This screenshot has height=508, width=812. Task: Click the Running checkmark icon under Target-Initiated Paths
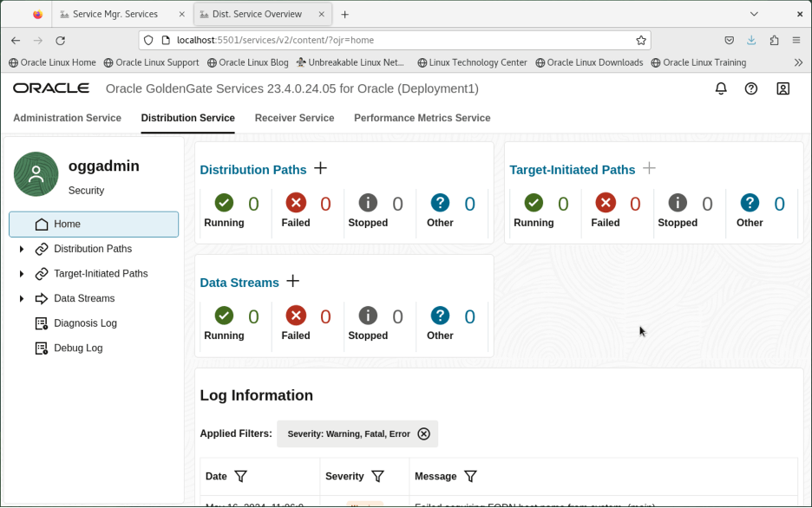(x=534, y=203)
